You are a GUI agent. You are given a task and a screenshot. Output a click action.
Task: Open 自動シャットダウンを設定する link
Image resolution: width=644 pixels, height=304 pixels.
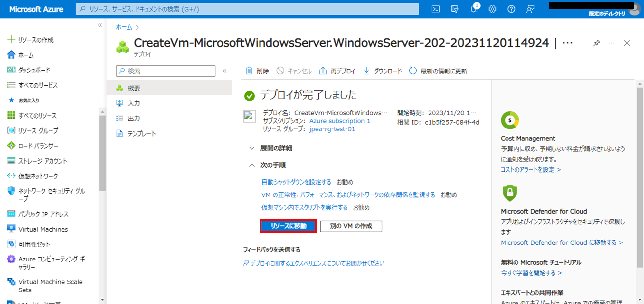[x=296, y=182]
